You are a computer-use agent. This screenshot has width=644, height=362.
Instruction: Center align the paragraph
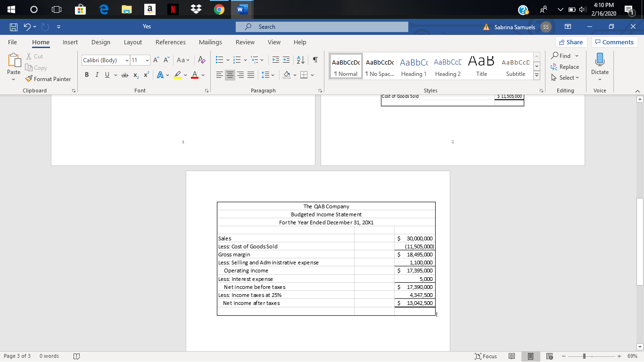coord(230,75)
